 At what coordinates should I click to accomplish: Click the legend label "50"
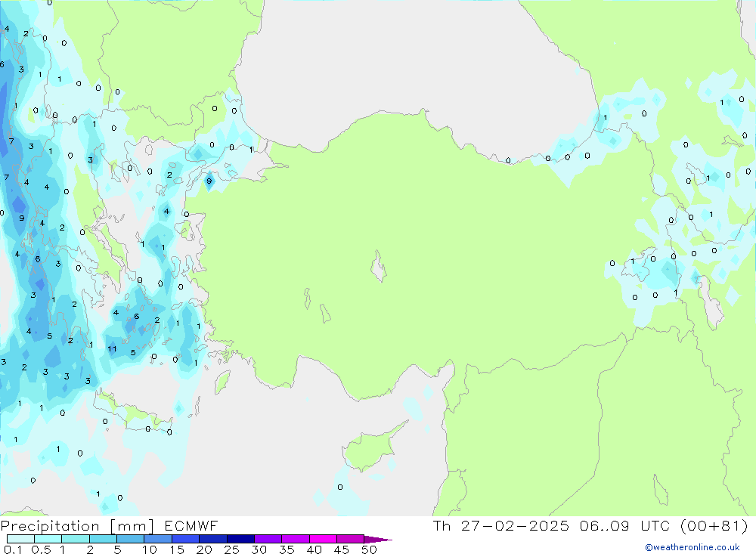pyautogui.click(x=370, y=549)
